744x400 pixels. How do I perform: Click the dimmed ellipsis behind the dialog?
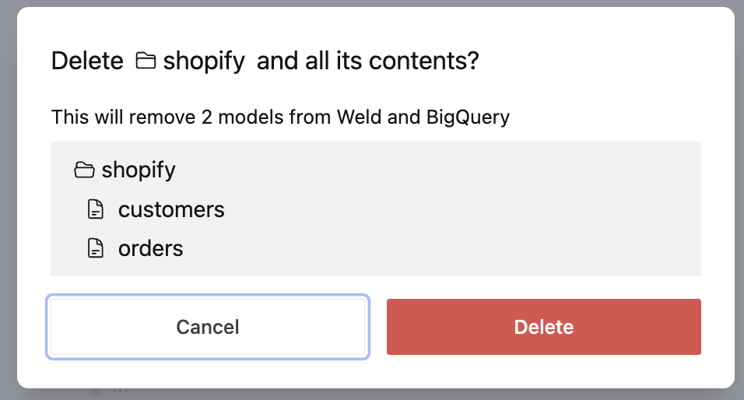[121, 393]
